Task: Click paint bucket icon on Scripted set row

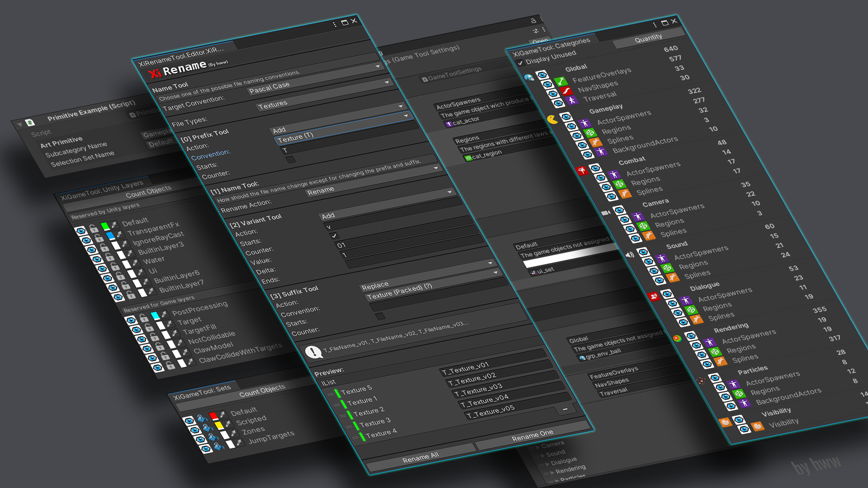Action: pos(207,428)
